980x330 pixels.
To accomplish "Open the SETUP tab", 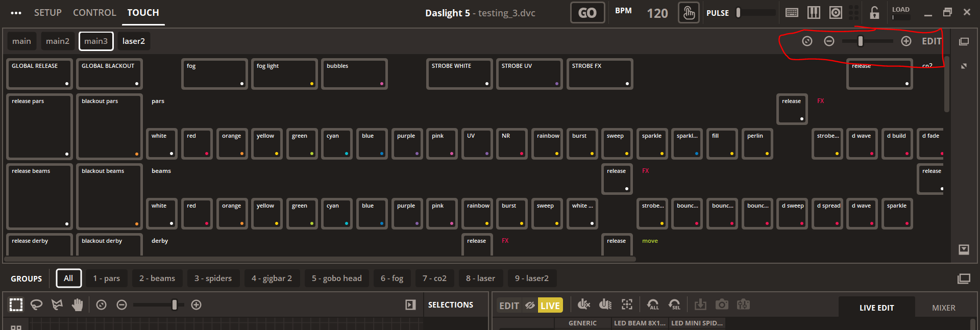I will point(48,13).
